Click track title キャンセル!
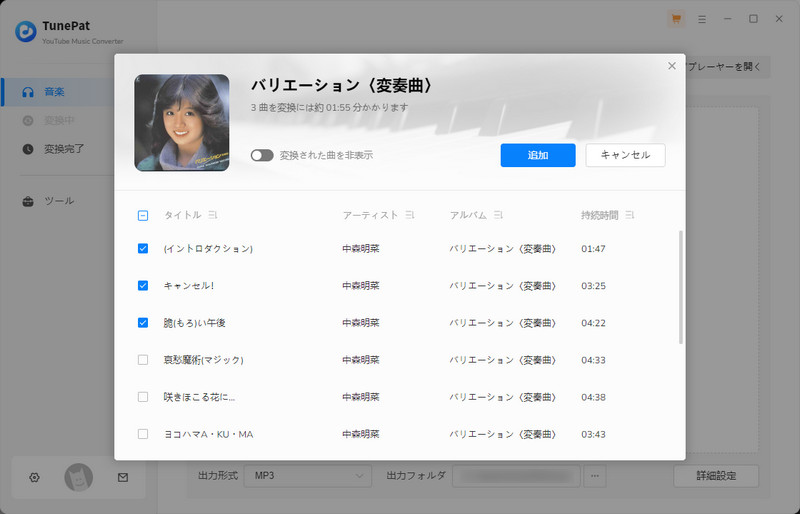The width and height of the screenshot is (800, 514). pos(189,286)
